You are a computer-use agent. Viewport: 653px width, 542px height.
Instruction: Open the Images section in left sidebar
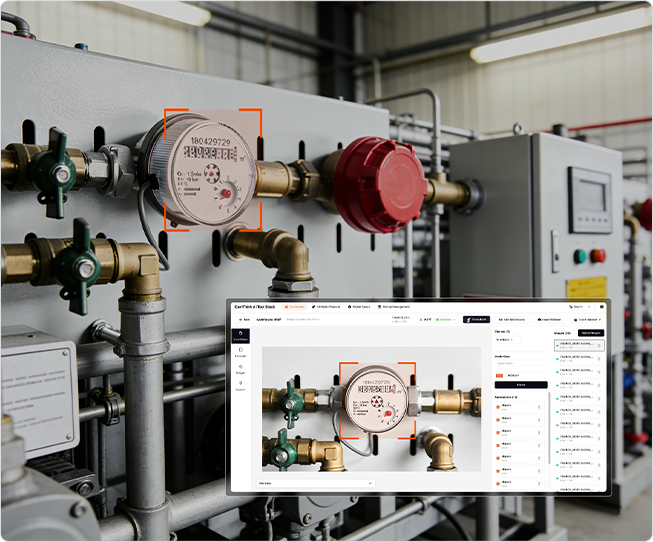[241, 369]
